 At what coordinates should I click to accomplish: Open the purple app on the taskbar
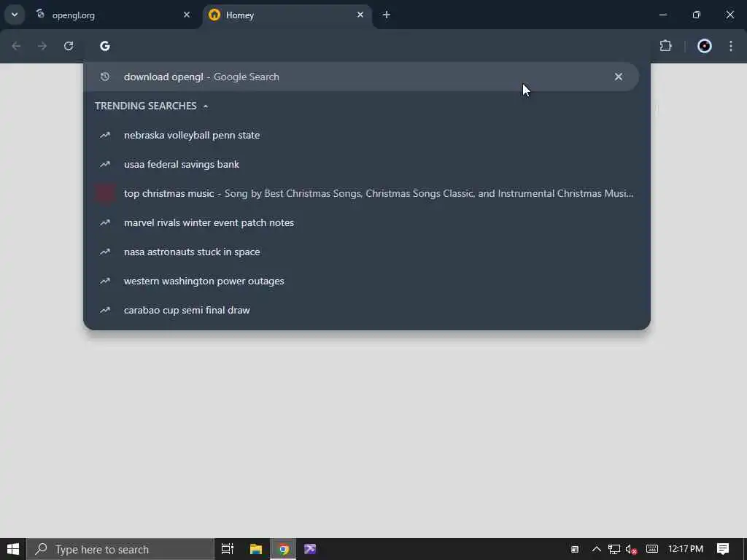click(x=310, y=549)
